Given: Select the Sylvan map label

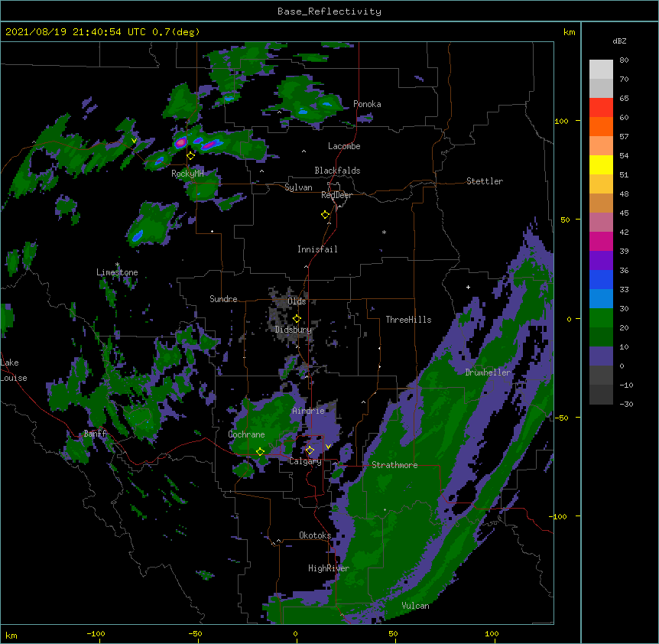Looking at the screenshot, I should pos(298,187).
